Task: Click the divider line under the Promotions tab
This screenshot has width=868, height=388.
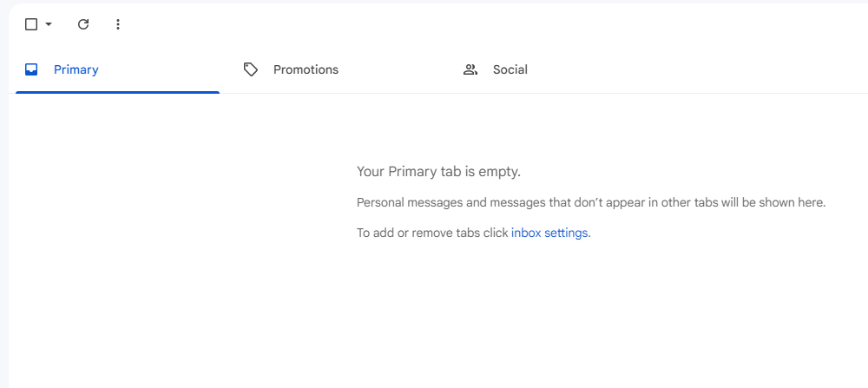Action: [x=339, y=93]
